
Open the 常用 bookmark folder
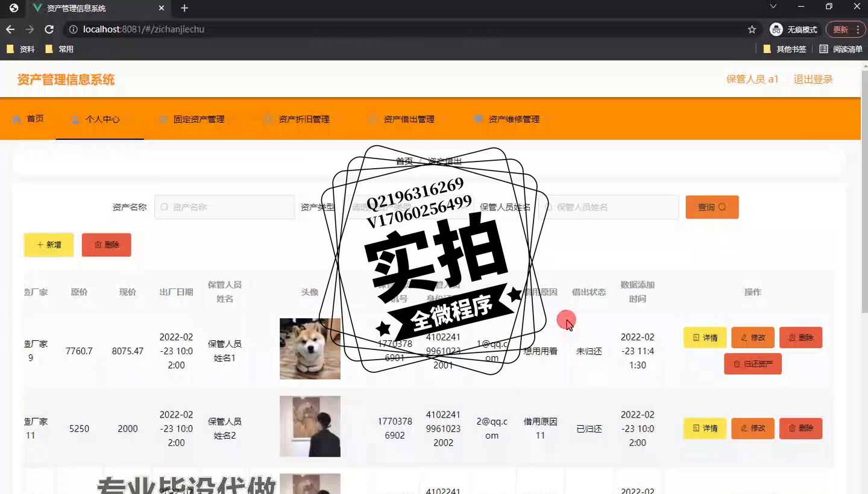pyautogui.click(x=59, y=49)
